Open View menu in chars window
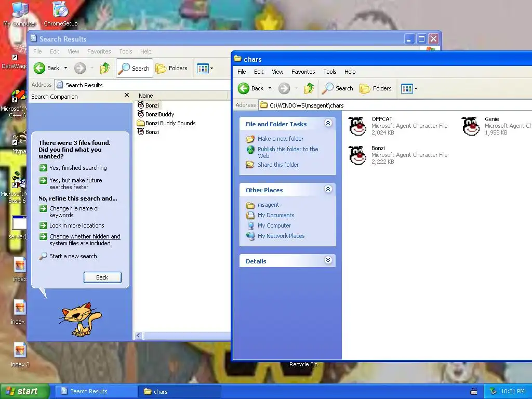The width and height of the screenshot is (532, 399). [277, 72]
